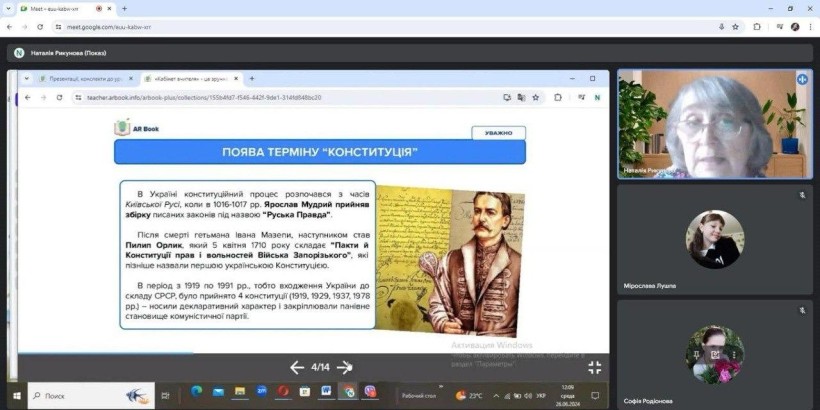The image size is (820, 410).
Task: Go back in the outer Chrome window
Action: [9, 27]
